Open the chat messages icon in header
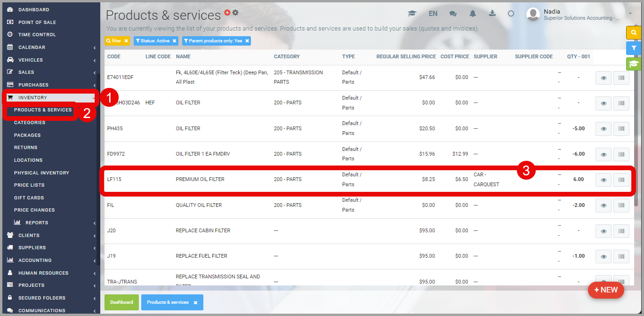The height and width of the screenshot is (316, 644). [453, 14]
